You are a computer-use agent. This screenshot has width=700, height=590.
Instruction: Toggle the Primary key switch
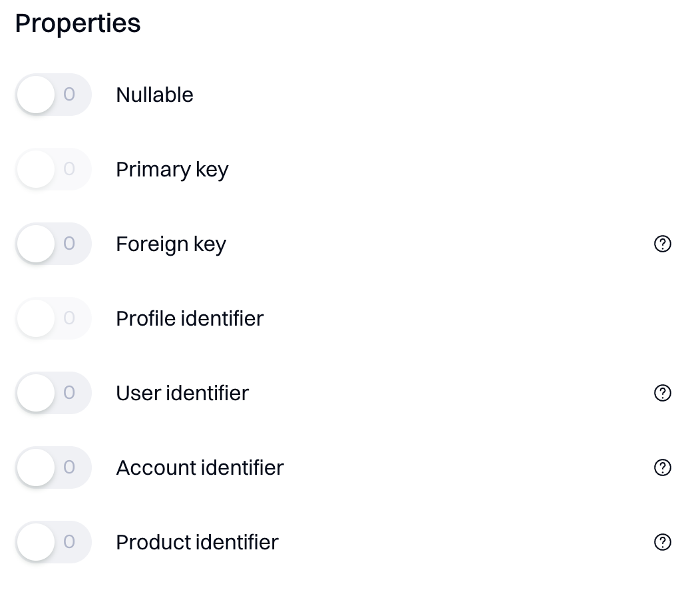[53, 169]
